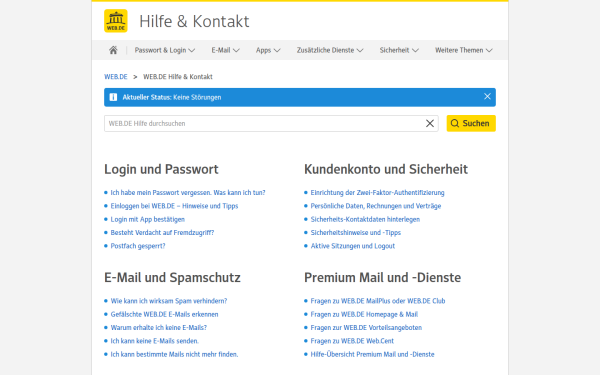Image resolution: width=600 pixels, height=375 pixels.
Task: Open 'Fragen zur WEB.DE Vorteilsangeboten' link
Action: click(366, 328)
